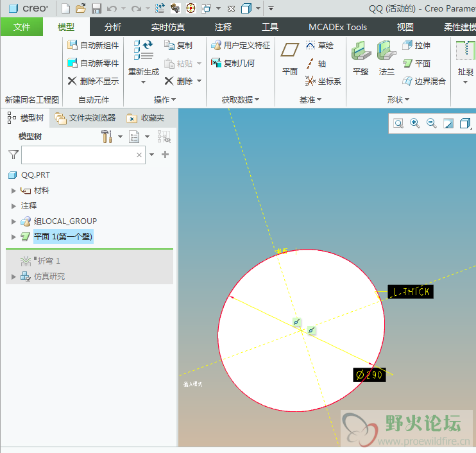Open model tree settings hammer icon

point(106,137)
